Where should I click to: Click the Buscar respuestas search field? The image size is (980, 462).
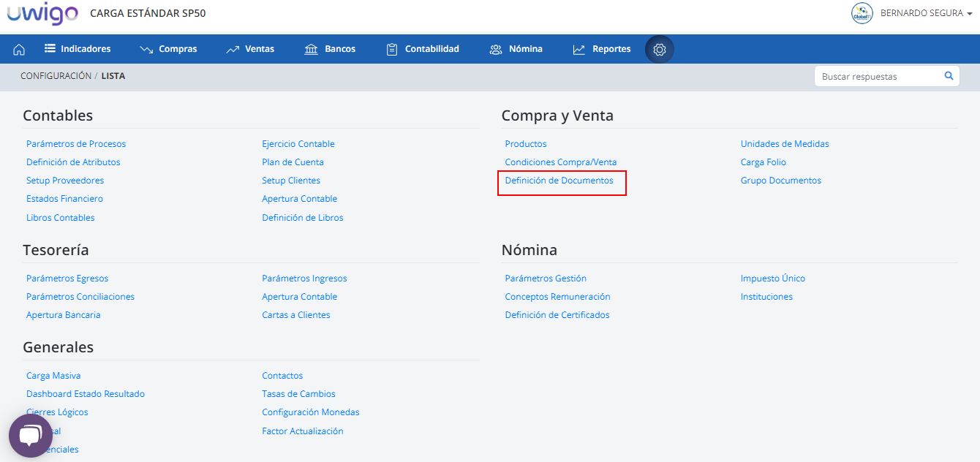[x=878, y=76]
